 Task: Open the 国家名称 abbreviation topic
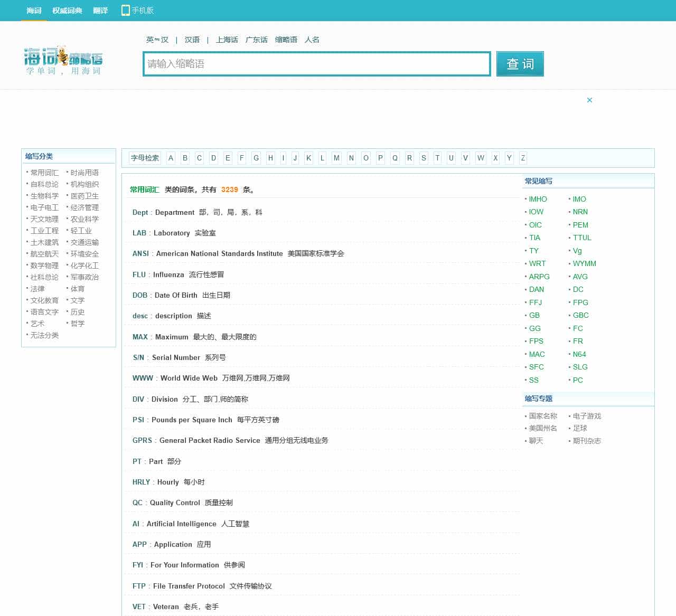pos(542,416)
